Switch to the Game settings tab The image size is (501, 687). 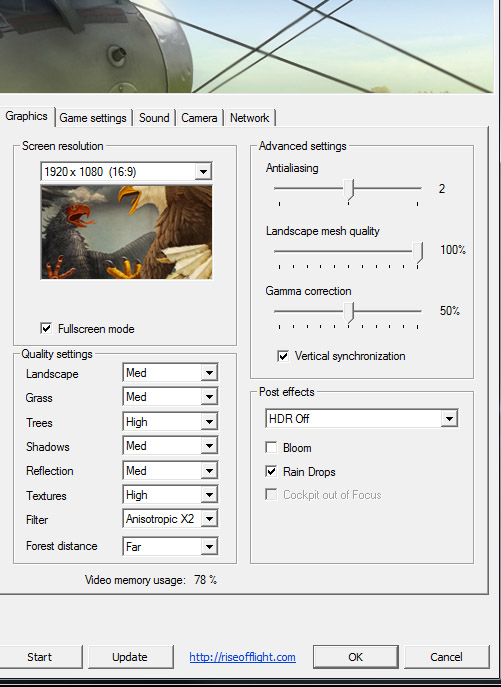tap(93, 118)
